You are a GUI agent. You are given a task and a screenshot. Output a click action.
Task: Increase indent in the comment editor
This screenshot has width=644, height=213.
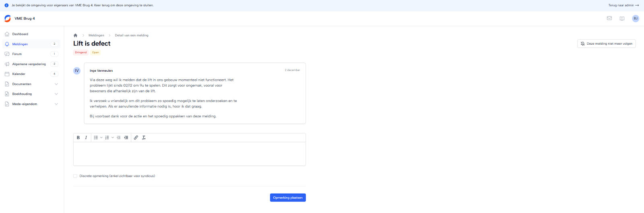[126, 138]
